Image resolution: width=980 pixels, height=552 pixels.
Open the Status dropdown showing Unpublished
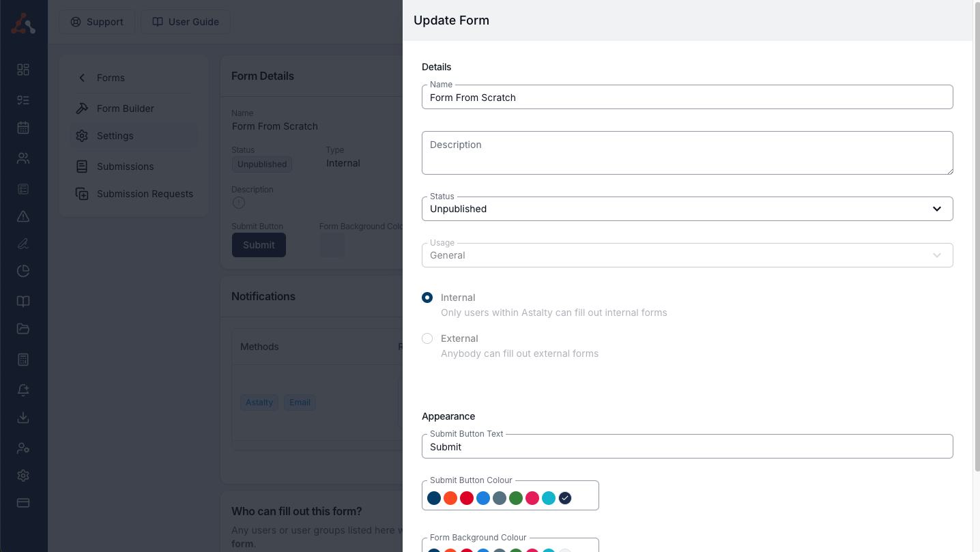pos(687,209)
